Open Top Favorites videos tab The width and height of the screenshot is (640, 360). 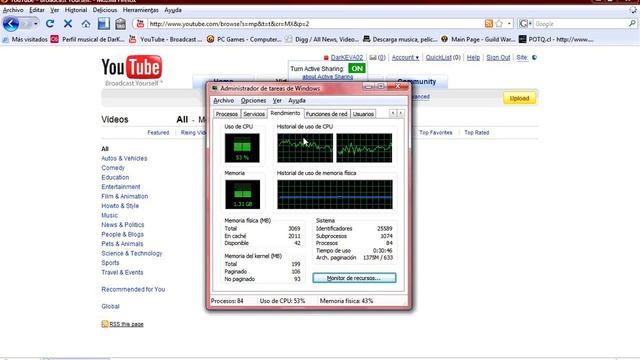(436, 133)
